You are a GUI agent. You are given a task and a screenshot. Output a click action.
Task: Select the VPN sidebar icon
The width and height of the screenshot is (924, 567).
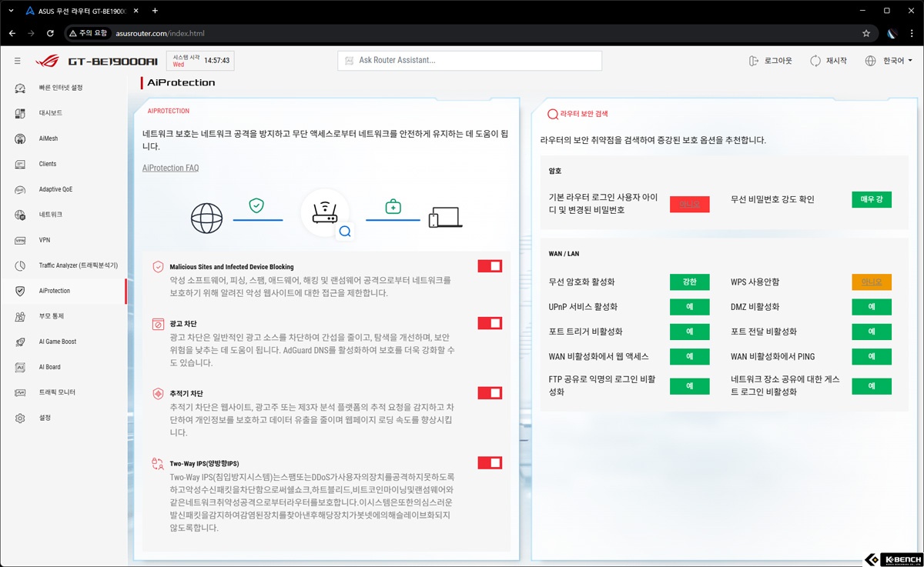click(21, 240)
